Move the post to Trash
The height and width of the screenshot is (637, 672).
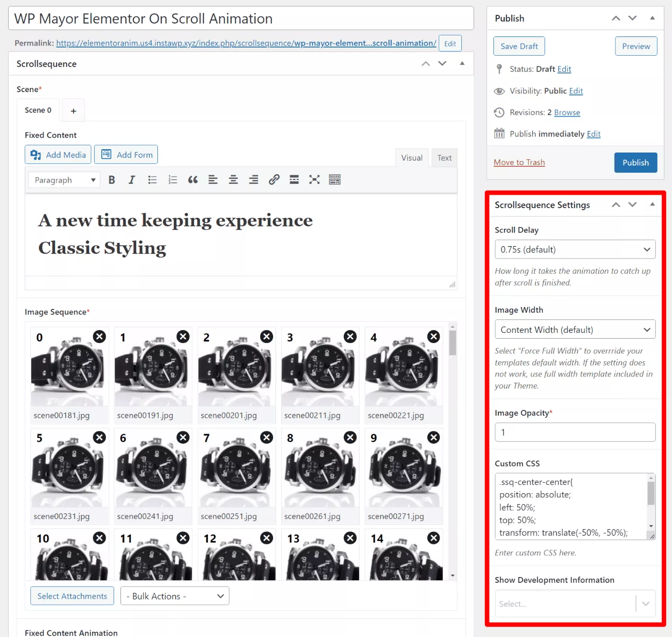click(x=519, y=162)
